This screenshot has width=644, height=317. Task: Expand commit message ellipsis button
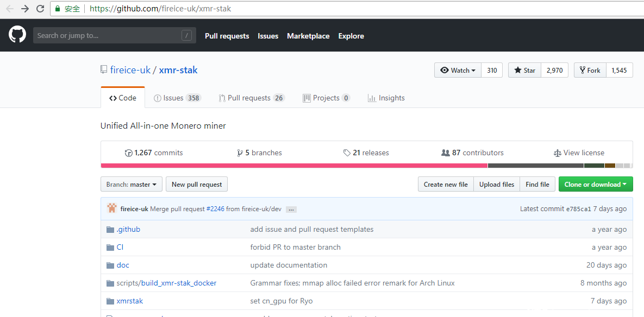click(291, 209)
